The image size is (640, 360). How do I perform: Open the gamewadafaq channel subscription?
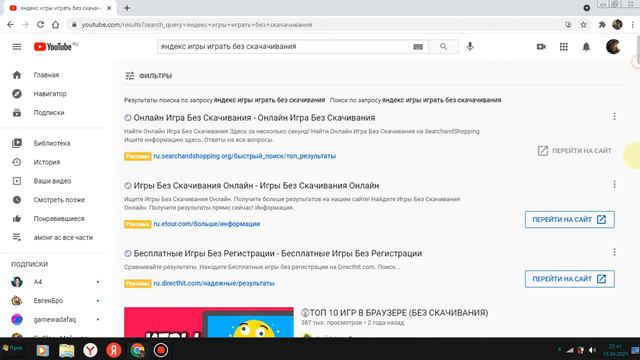click(x=53, y=319)
